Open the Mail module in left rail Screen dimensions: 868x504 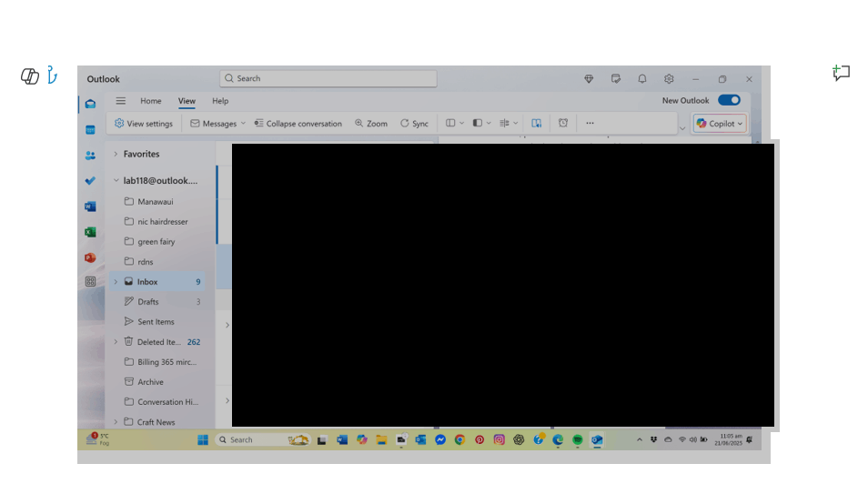90,104
